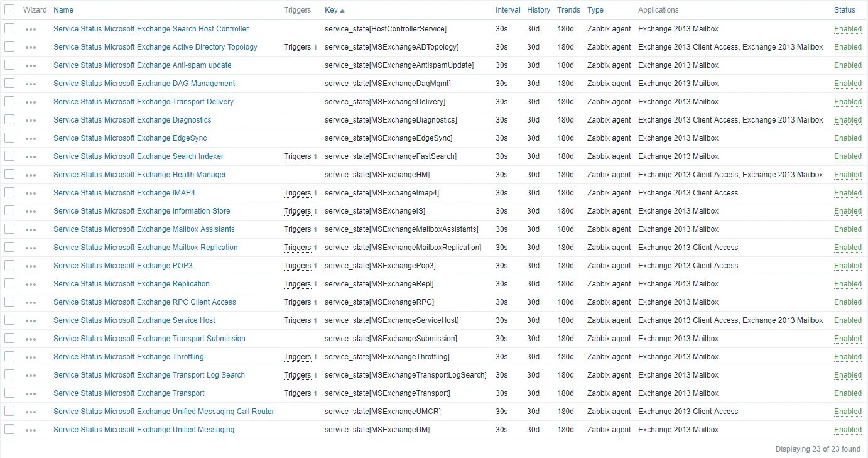Open wizard dots for Exchange Diagnostics item
The image size is (868, 458).
point(31,121)
